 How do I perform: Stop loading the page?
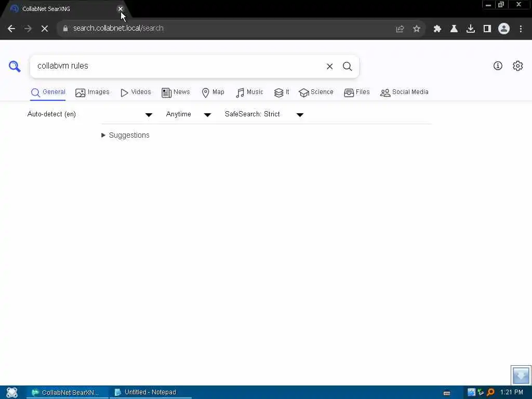pos(45,29)
